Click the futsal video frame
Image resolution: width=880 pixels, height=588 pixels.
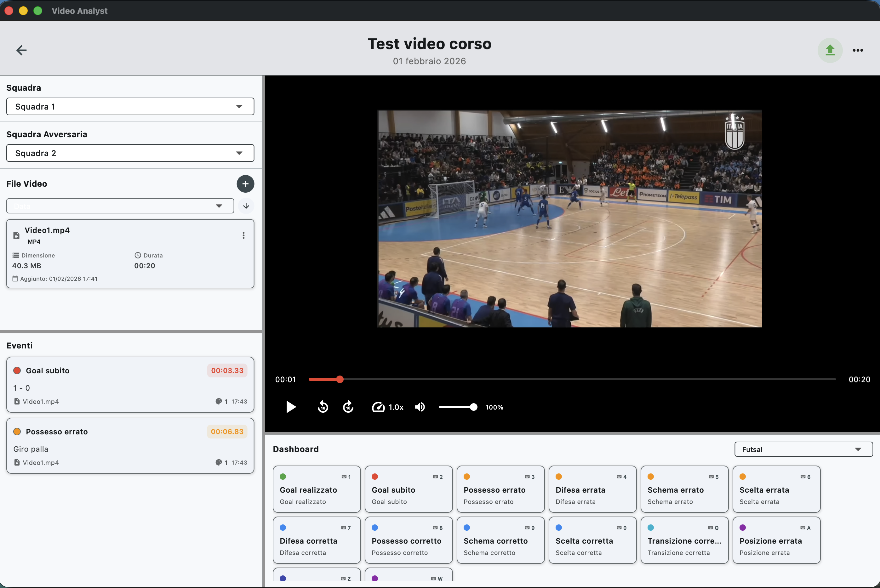(569, 219)
